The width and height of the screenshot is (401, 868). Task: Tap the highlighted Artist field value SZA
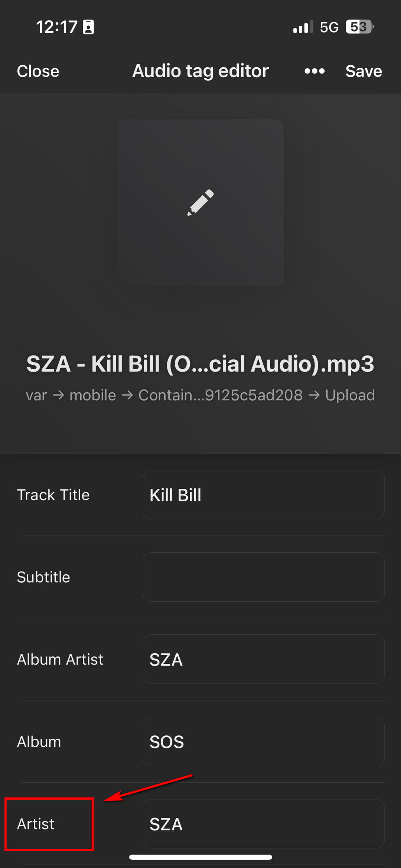[263, 824]
